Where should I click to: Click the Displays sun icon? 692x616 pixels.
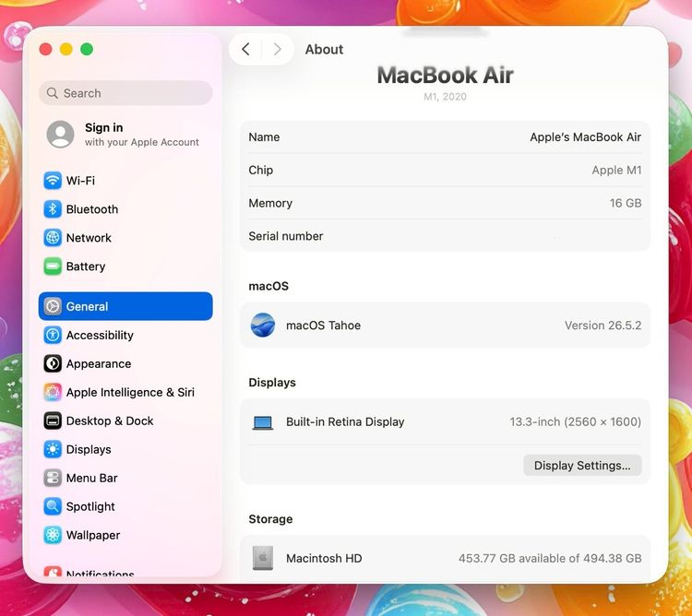click(x=53, y=449)
